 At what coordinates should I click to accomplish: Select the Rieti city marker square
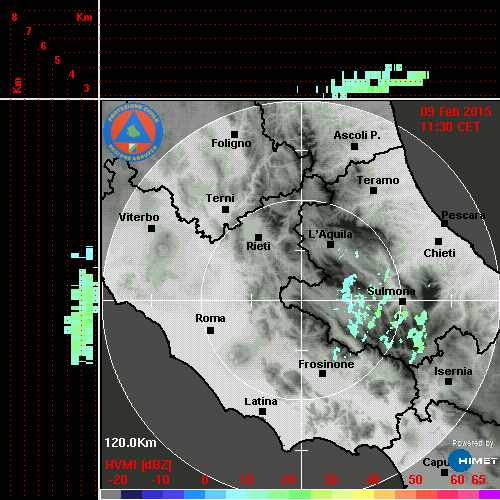click(x=258, y=237)
